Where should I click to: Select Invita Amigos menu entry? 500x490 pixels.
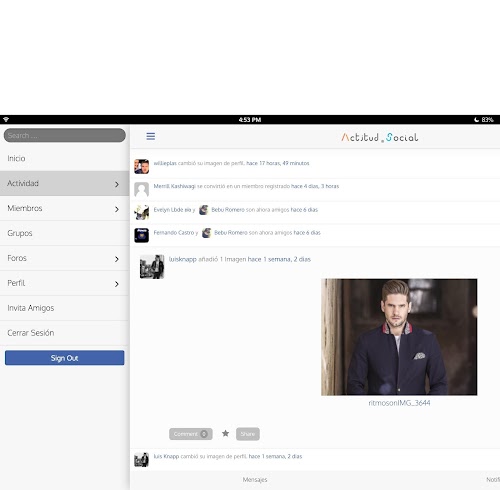[x=64, y=308]
